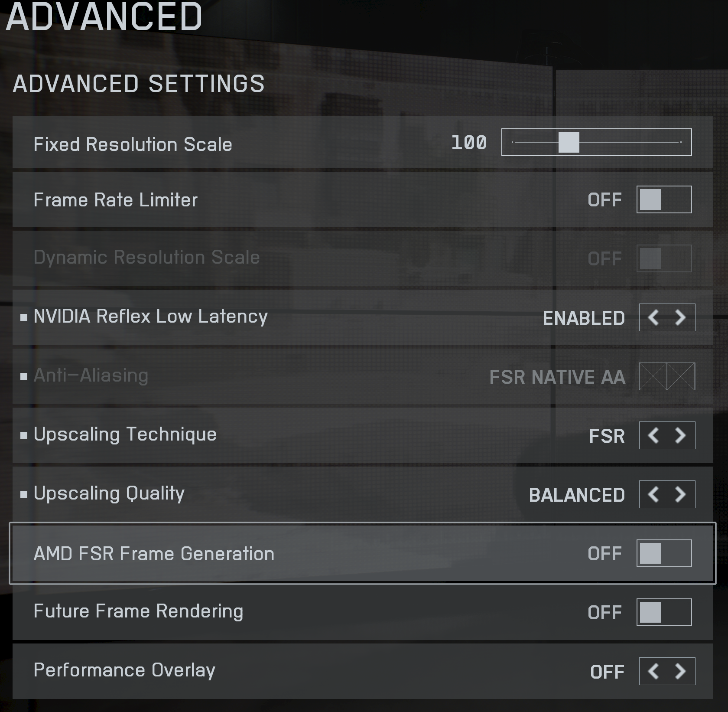Click left arrow for Upscaling Technique
Viewport: 728px width, 712px height.
[x=653, y=435]
